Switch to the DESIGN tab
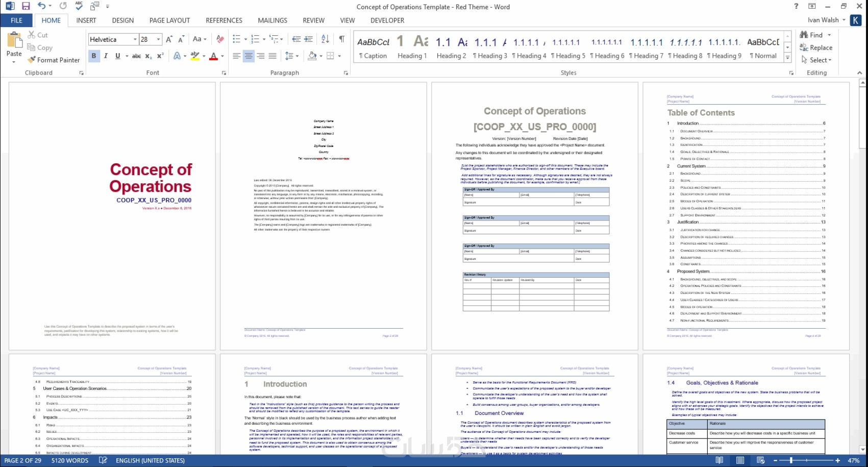This screenshot has width=868, height=467. (123, 20)
